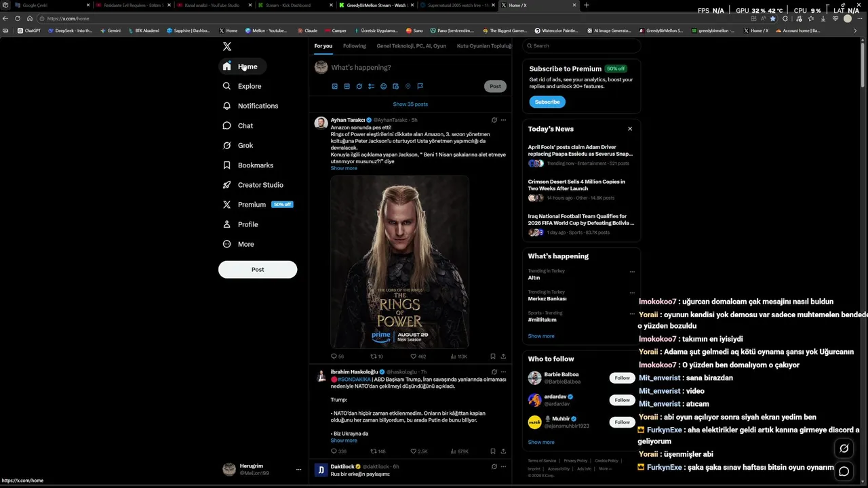Add a GIF to the post
This screenshot has width=868, height=488.
coord(347,86)
